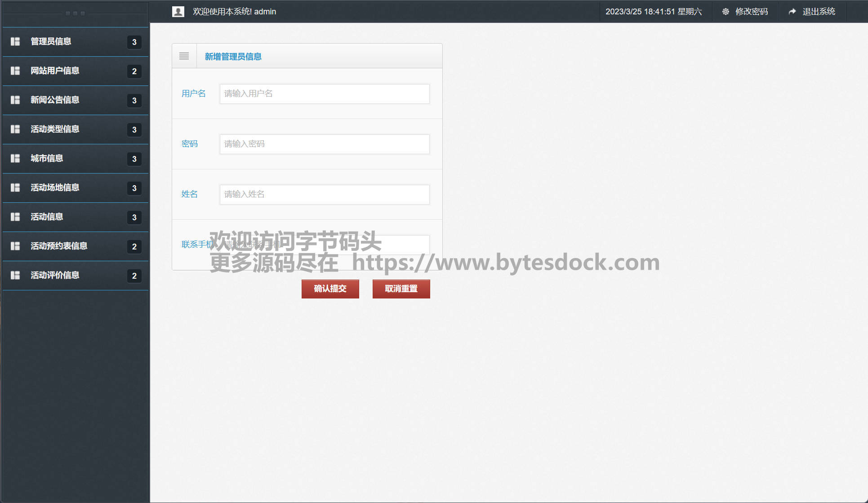This screenshot has width=868, height=503.
Task: Click the grid icon beside 活动评价信息
Action: (15, 275)
